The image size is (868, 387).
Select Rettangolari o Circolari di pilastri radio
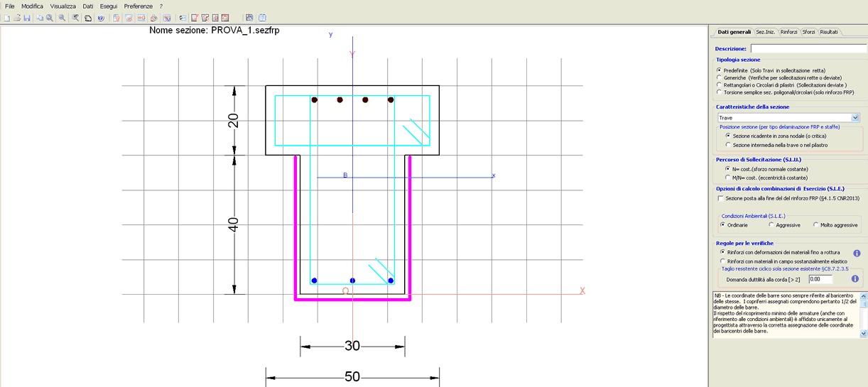coord(720,85)
